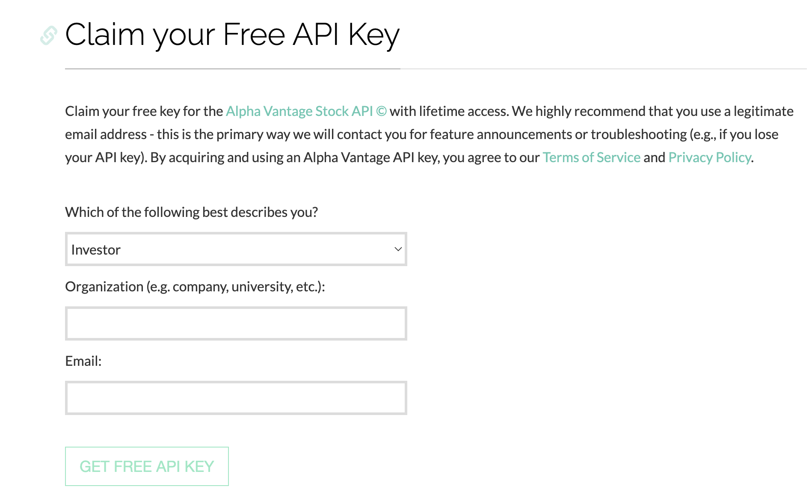Expand the Investor dropdown chevron arrow
This screenshot has width=812, height=504.
pos(398,249)
